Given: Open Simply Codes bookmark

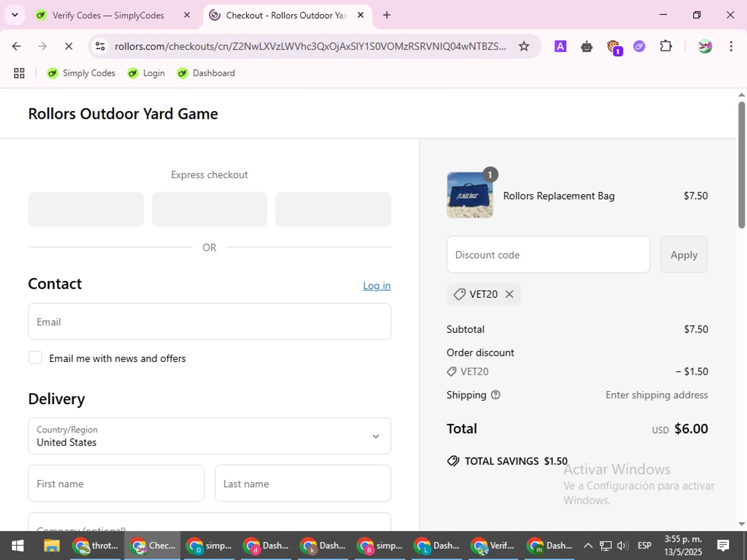Looking at the screenshot, I should tap(81, 73).
